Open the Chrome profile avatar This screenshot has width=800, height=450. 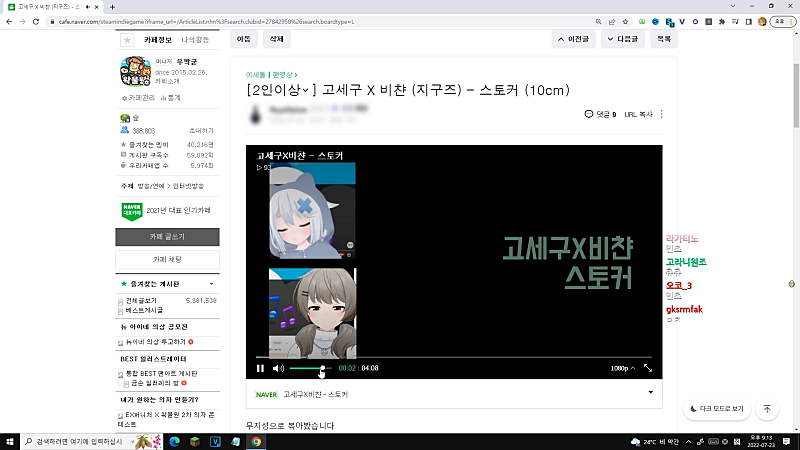tap(762, 21)
